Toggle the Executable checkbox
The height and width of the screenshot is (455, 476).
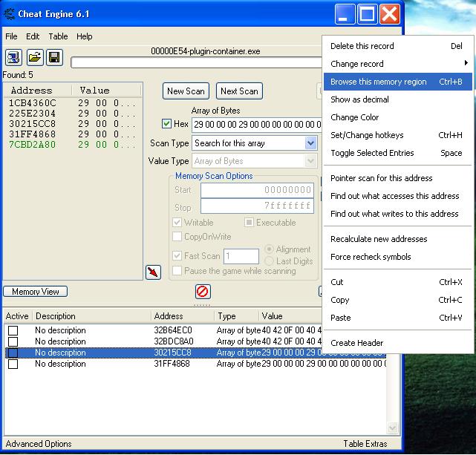pos(249,223)
